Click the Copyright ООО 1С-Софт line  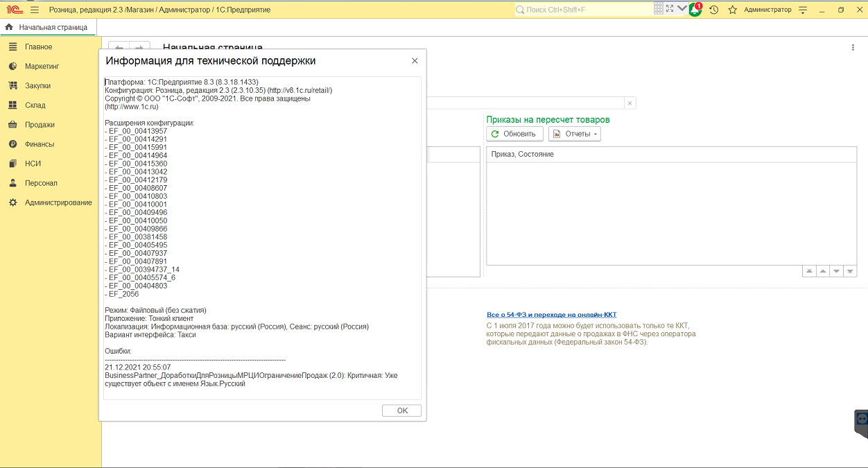click(207, 99)
